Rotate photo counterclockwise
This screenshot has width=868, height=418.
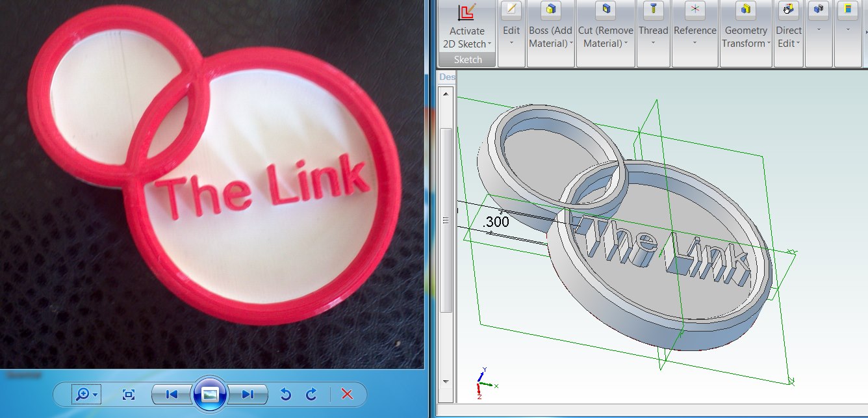tap(285, 394)
